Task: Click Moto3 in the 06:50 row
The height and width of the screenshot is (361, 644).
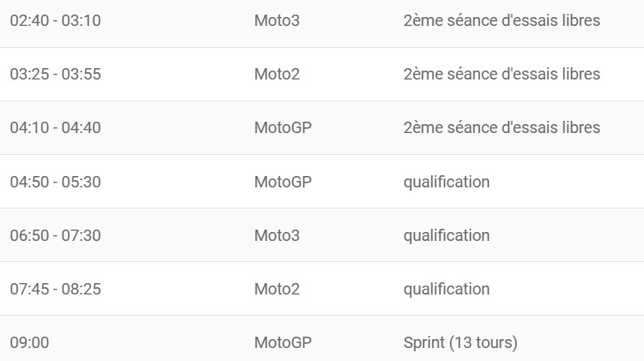Action: 277,235
